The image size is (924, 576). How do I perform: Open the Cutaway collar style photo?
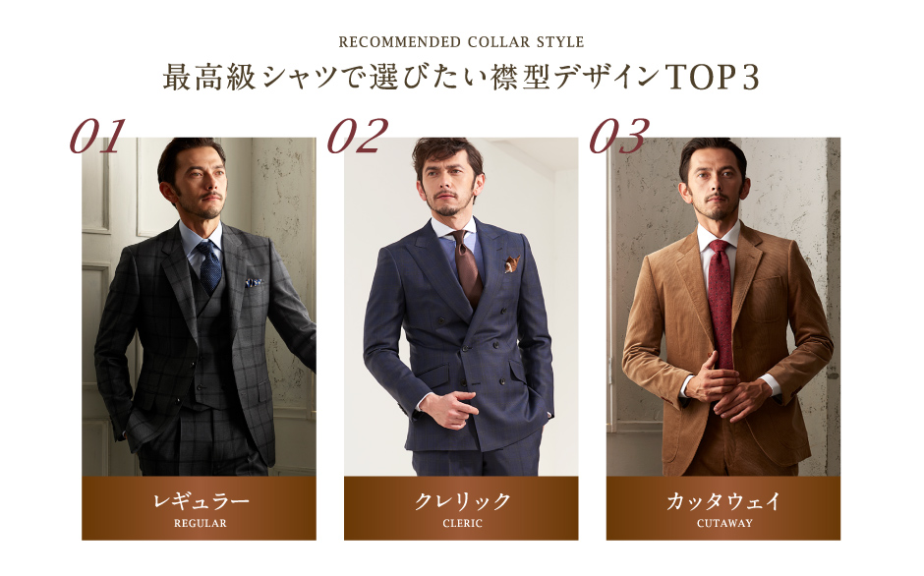coord(723,307)
